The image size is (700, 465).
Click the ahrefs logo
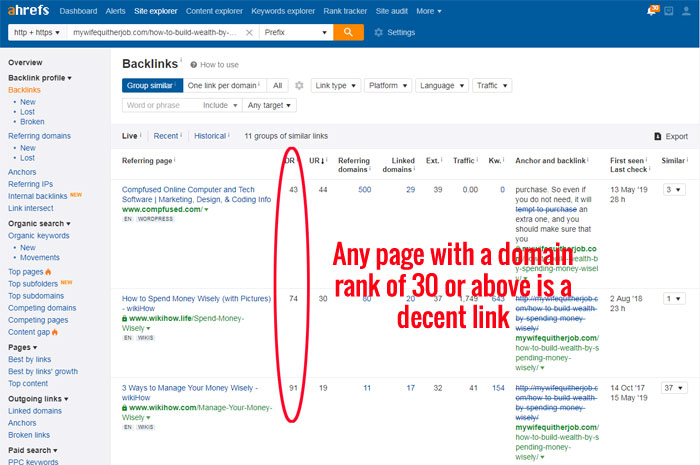click(x=28, y=10)
